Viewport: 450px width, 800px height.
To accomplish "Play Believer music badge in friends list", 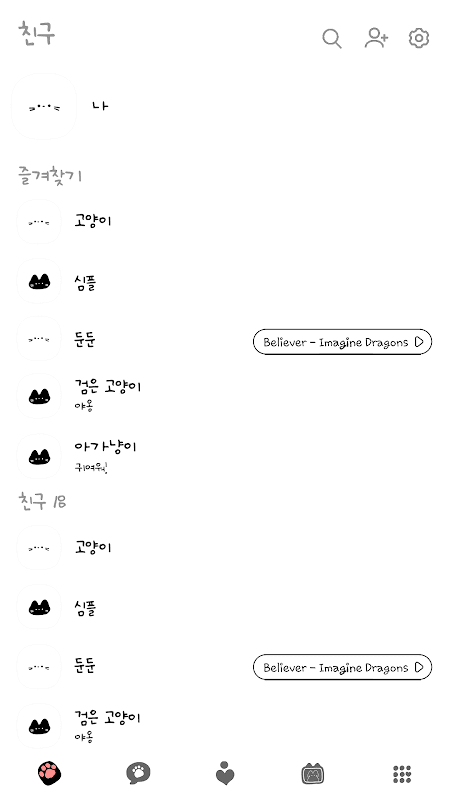I will (342, 667).
